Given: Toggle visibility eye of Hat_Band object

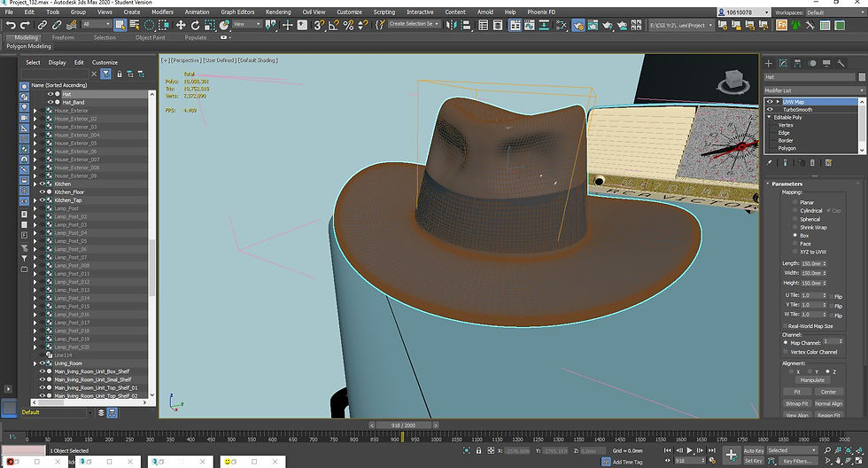Looking at the screenshot, I should (50, 103).
